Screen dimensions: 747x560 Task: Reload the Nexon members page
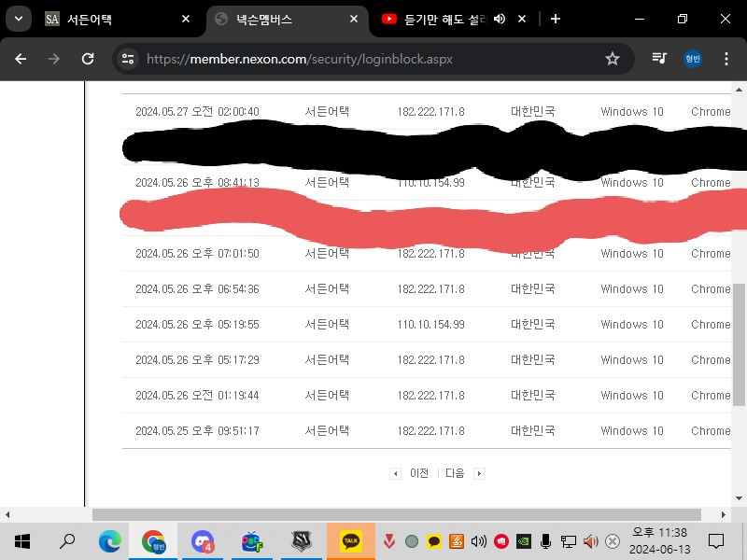point(88,59)
